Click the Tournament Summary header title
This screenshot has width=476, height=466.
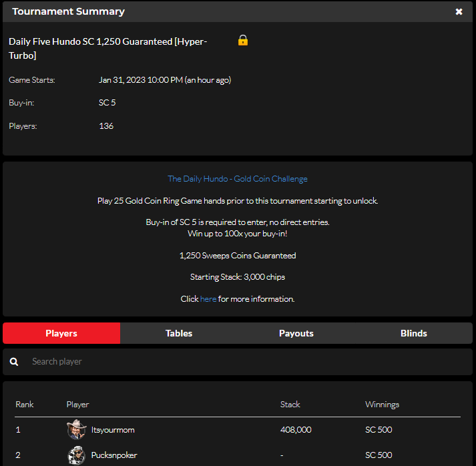click(68, 11)
